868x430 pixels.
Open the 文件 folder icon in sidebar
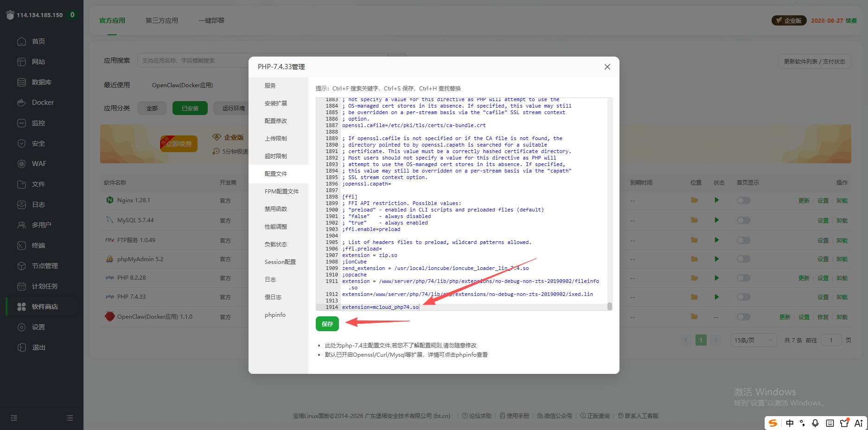[21, 184]
